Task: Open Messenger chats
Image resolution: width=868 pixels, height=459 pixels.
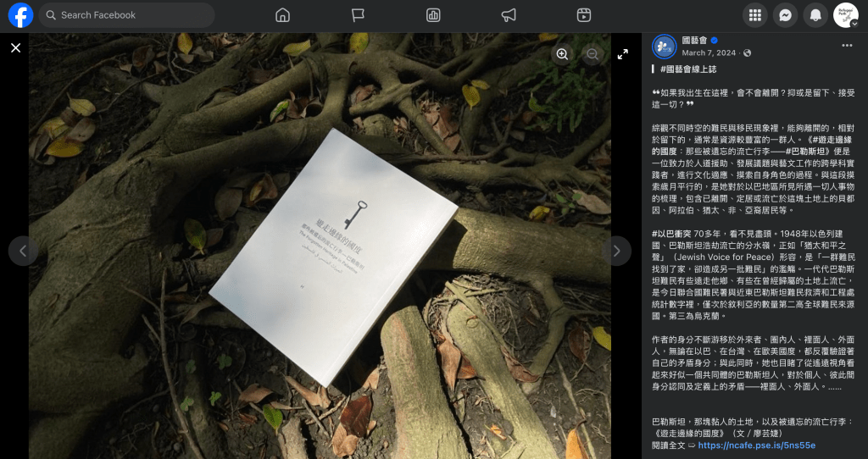Action: point(786,15)
